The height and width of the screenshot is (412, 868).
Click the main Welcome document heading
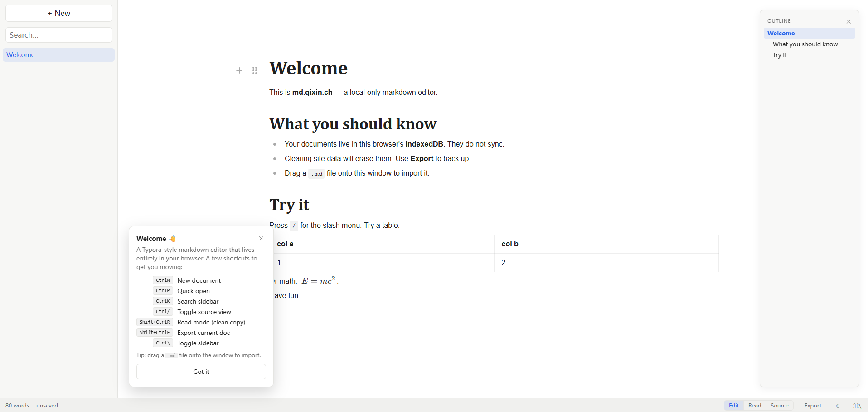click(x=309, y=68)
